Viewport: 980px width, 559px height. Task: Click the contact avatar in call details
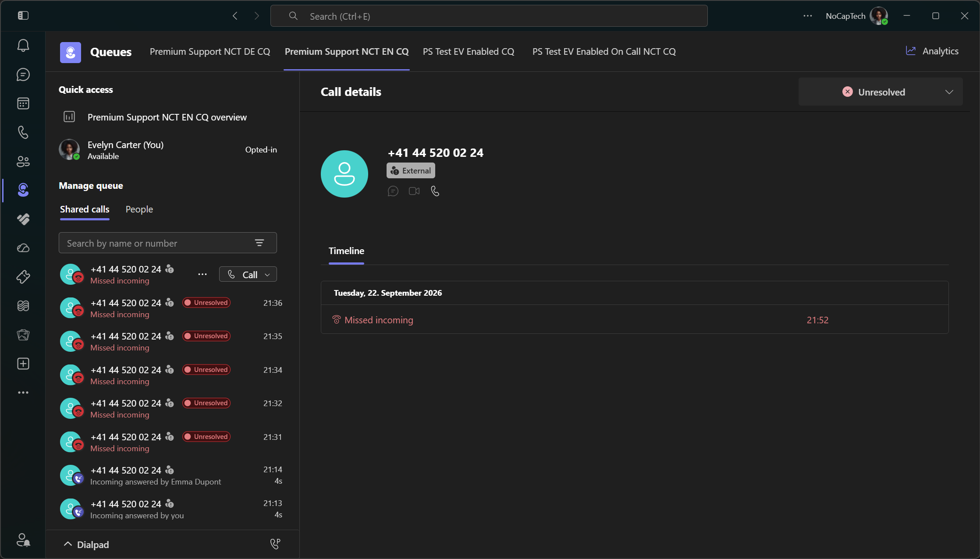[344, 174]
